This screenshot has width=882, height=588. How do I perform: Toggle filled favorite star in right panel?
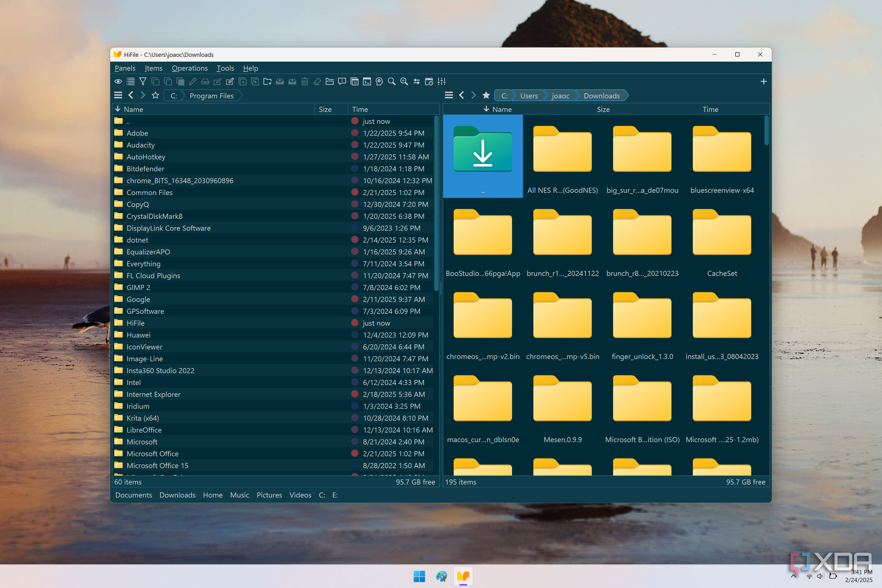click(486, 96)
